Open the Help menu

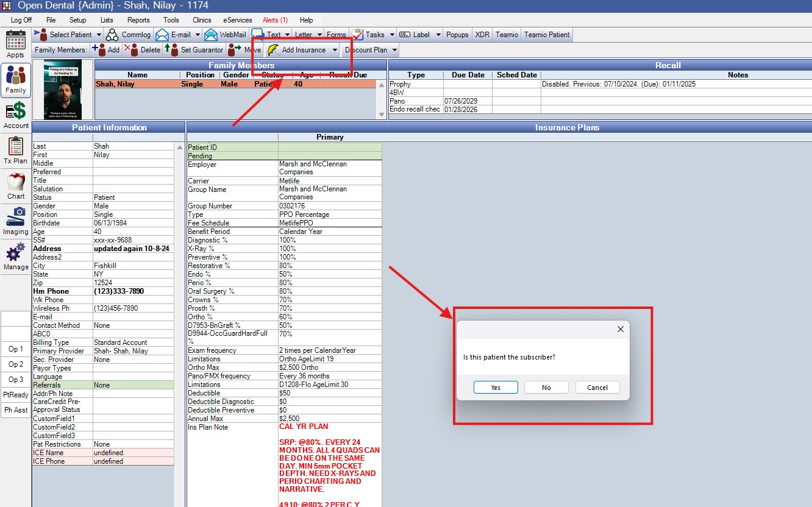(x=306, y=20)
